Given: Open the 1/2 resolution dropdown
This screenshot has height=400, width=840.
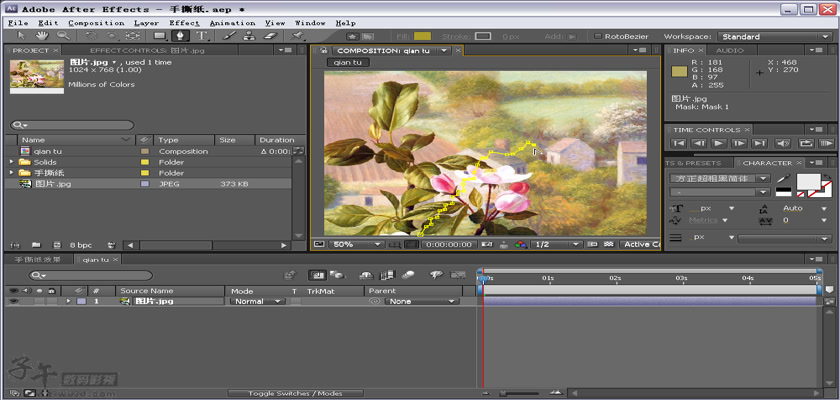Looking at the screenshot, I should coord(557,245).
